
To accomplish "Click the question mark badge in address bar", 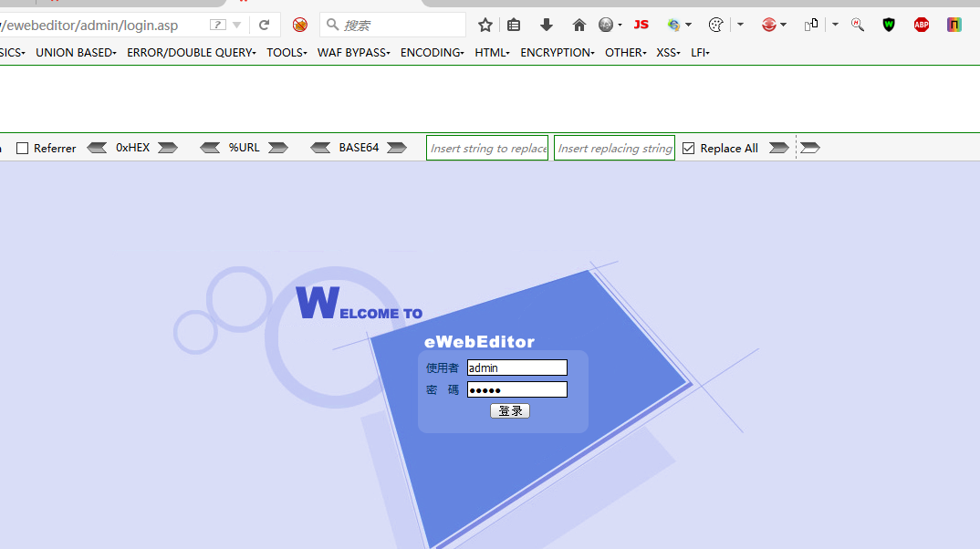I will coord(217,25).
